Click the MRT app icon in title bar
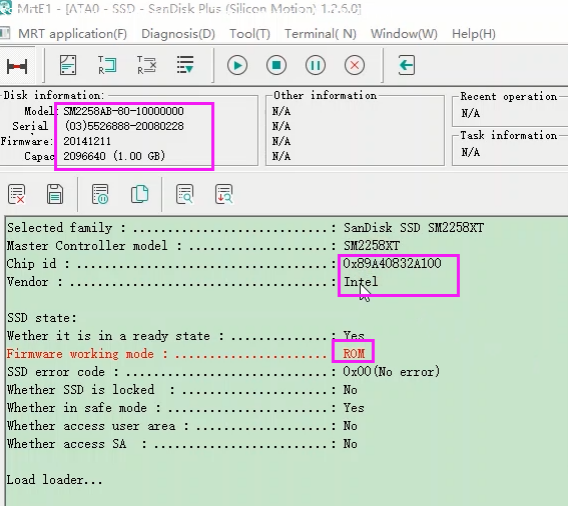This screenshot has width=568, height=506. [5, 8]
